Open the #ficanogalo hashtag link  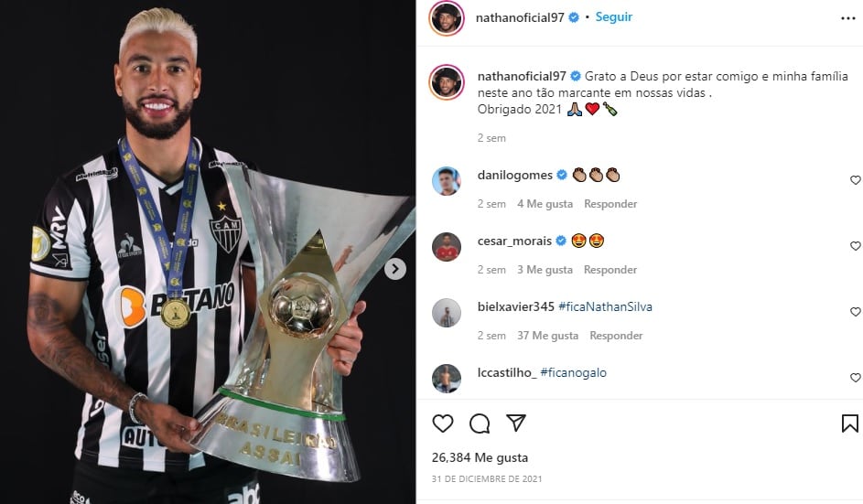pos(574,372)
